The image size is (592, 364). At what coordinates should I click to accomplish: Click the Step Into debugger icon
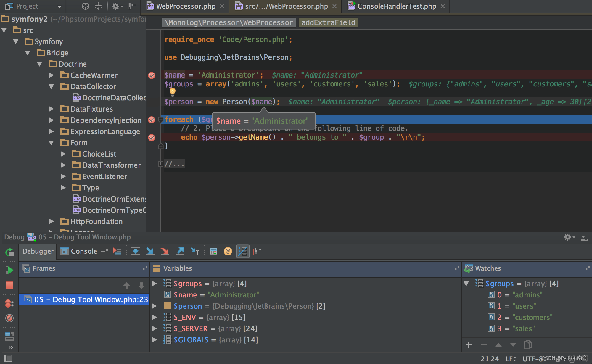(150, 251)
